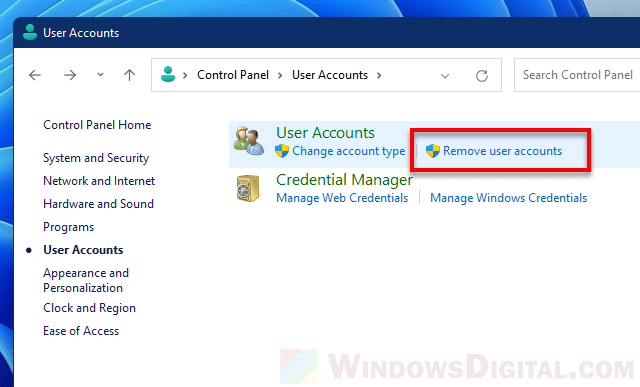Open the Credential Manager heading

pyautogui.click(x=344, y=180)
